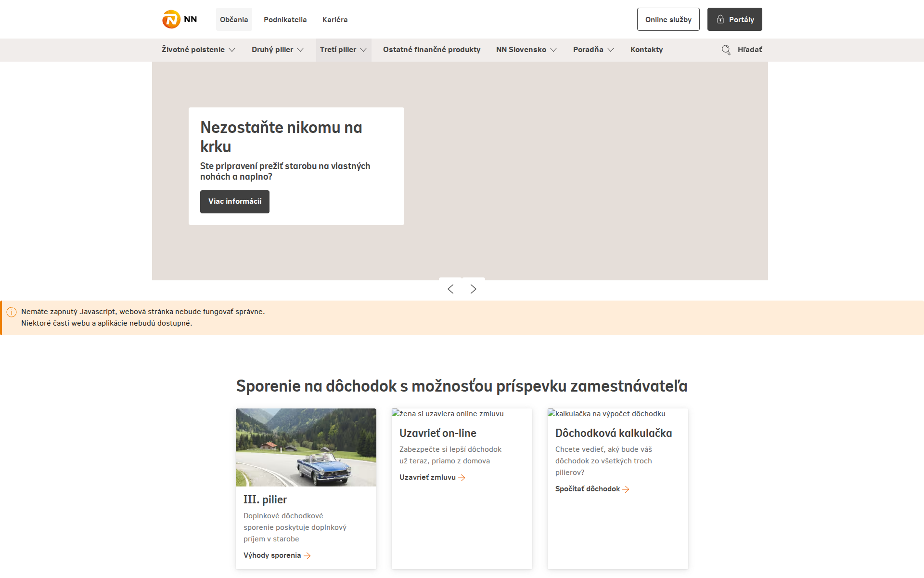The image size is (924, 578).
Task: Expand the Poradňa dropdown
Action: 612,50
